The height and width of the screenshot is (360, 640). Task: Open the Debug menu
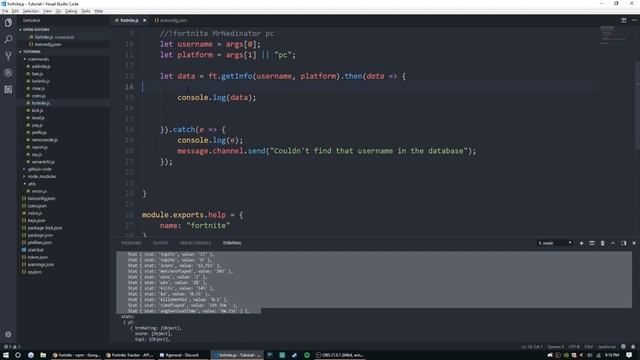pos(71,11)
